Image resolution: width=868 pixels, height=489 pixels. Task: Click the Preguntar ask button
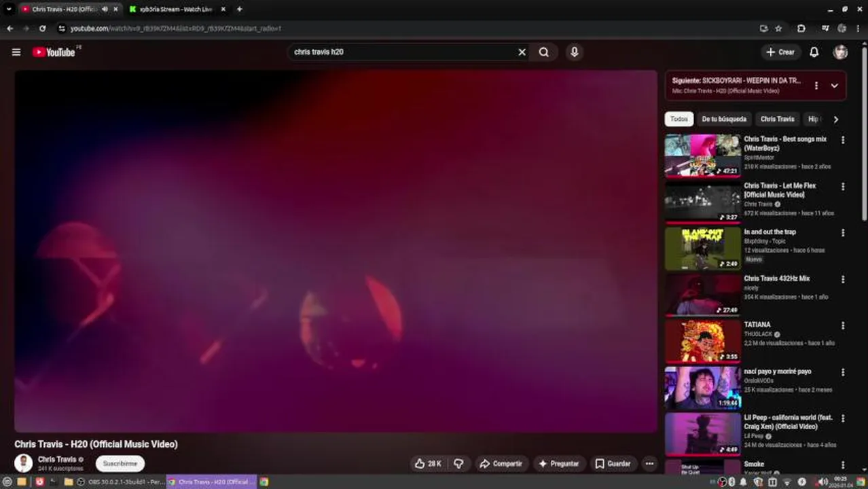point(558,463)
